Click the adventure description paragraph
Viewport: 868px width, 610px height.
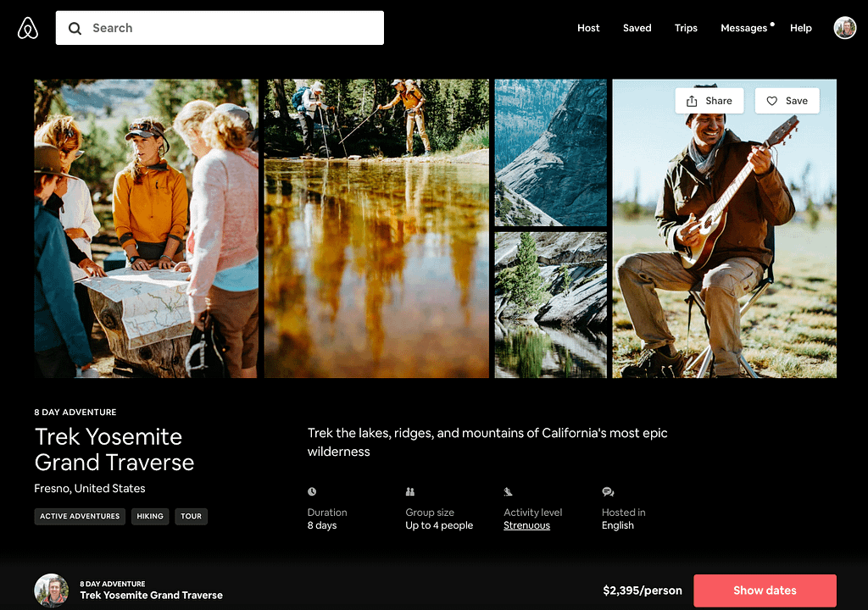tap(487, 441)
